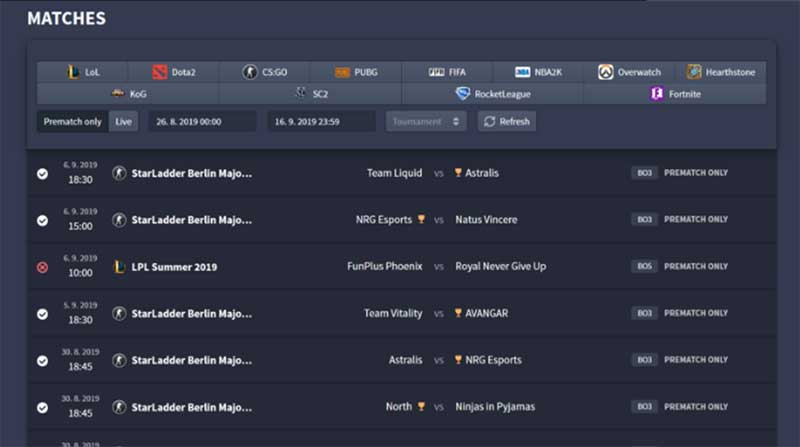The width and height of the screenshot is (800, 447).
Task: Click trophy icon before NRG Esports winner
Action: pyautogui.click(x=458, y=360)
